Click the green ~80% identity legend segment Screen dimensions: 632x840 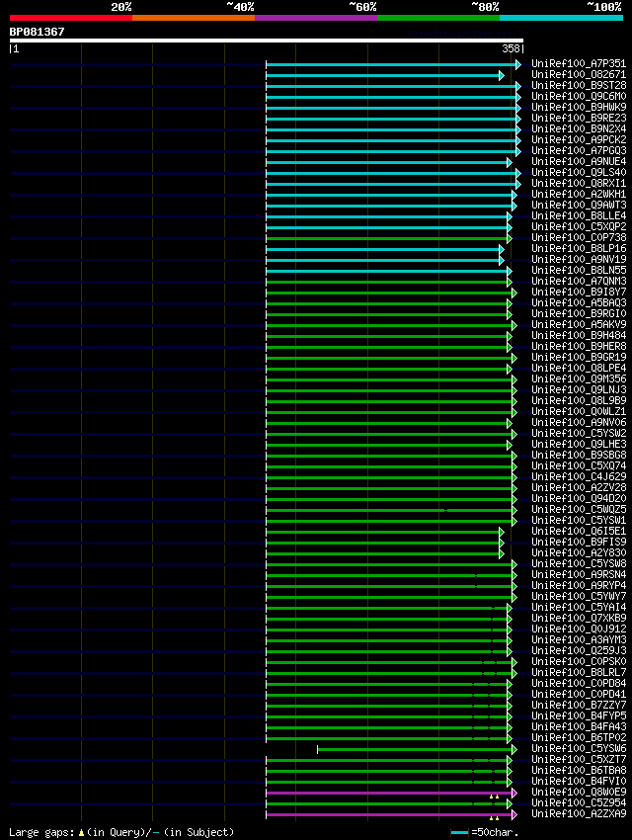click(438, 18)
